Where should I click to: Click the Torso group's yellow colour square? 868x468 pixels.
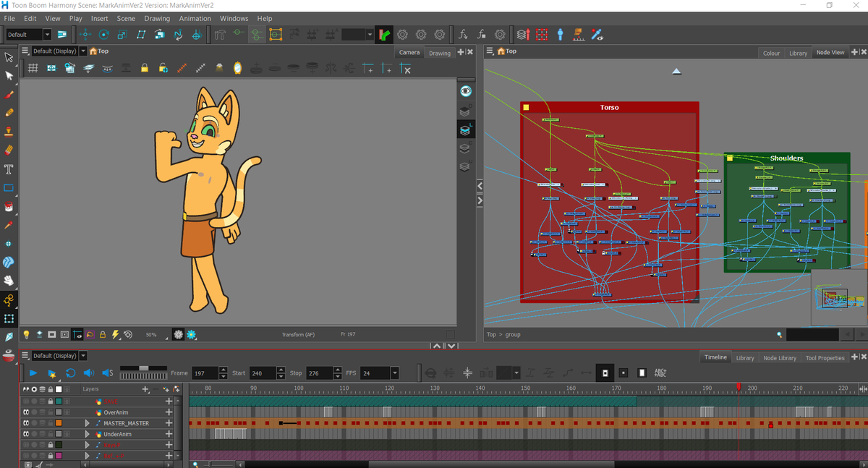pos(527,108)
